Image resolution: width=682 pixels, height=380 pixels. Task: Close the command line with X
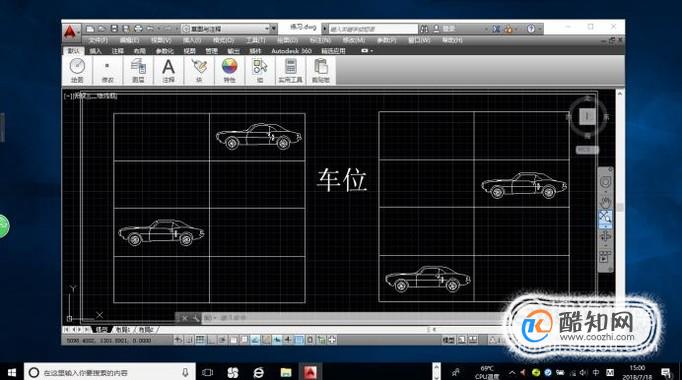[184, 318]
